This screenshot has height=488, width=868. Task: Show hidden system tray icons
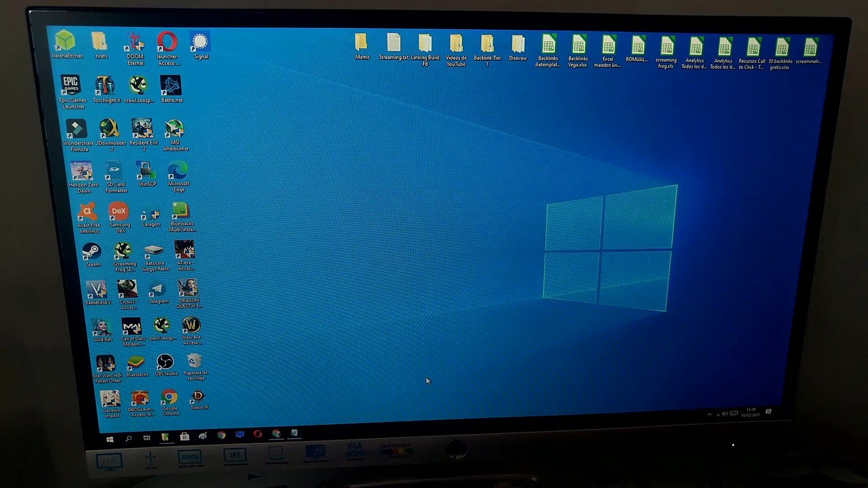[709, 414]
